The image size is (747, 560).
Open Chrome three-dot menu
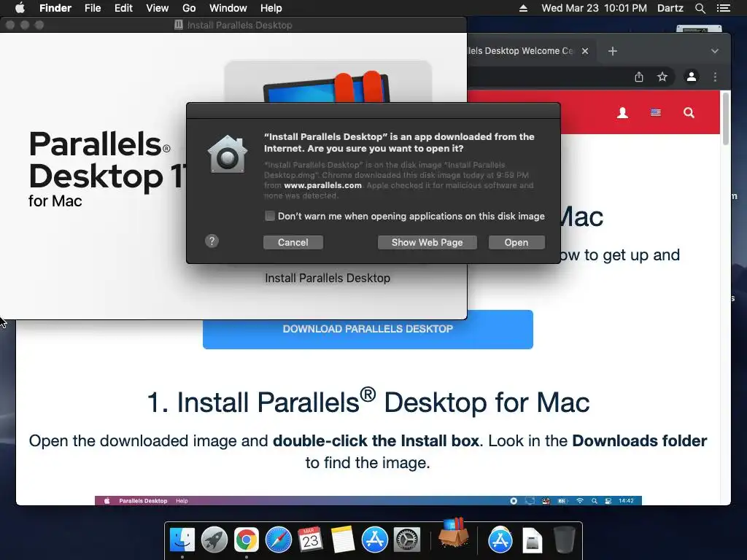[715, 77]
